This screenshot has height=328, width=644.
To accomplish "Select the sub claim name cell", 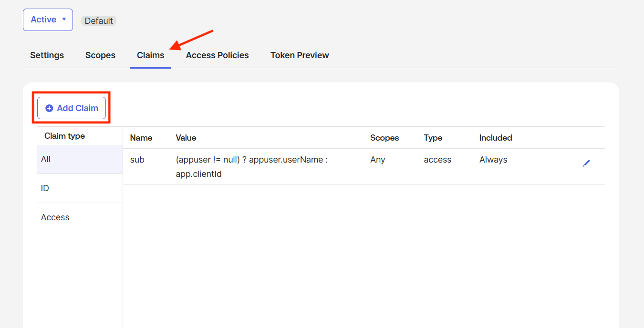I will click(137, 160).
